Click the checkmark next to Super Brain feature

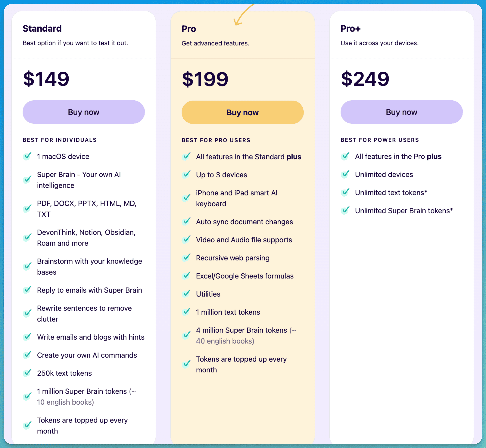coord(27,180)
